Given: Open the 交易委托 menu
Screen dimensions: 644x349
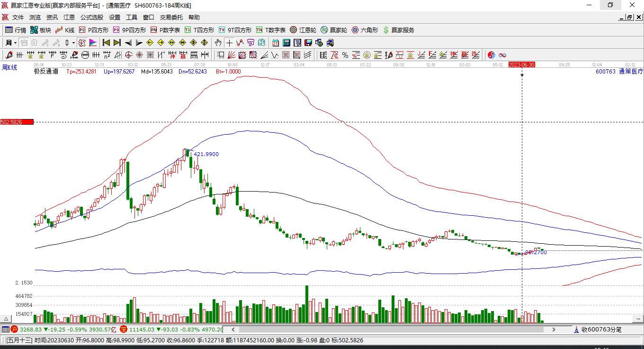Looking at the screenshot, I should 171,17.
